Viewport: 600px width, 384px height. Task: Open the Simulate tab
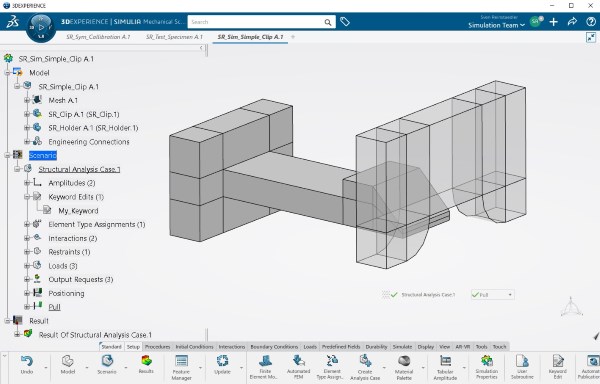click(x=403, y=347)
